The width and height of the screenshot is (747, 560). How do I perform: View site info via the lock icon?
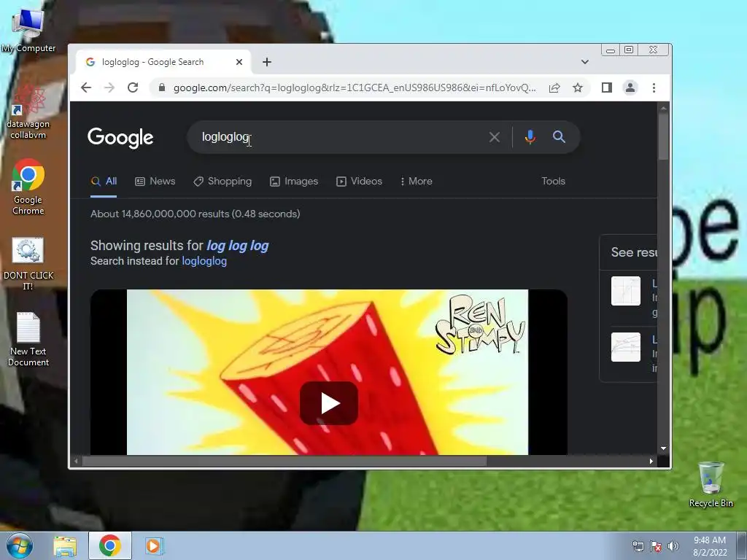pyautogui.click(x=162, y=87)
